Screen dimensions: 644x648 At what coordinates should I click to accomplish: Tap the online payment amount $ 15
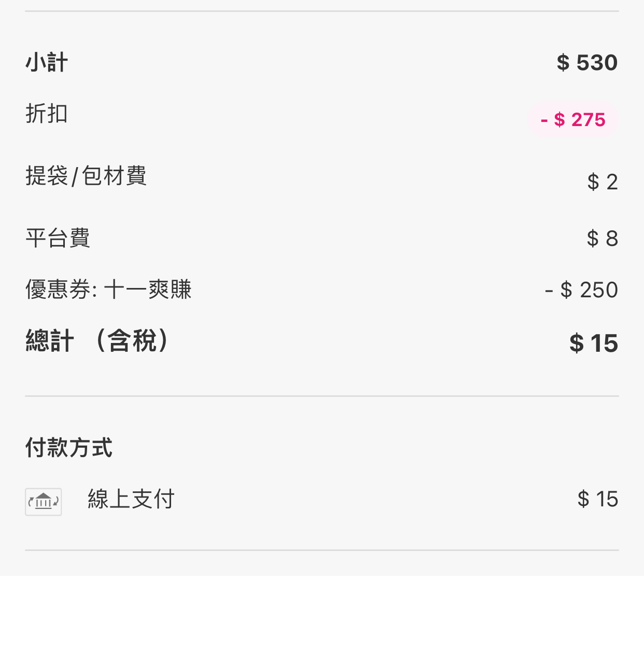(x=597, y=499)
